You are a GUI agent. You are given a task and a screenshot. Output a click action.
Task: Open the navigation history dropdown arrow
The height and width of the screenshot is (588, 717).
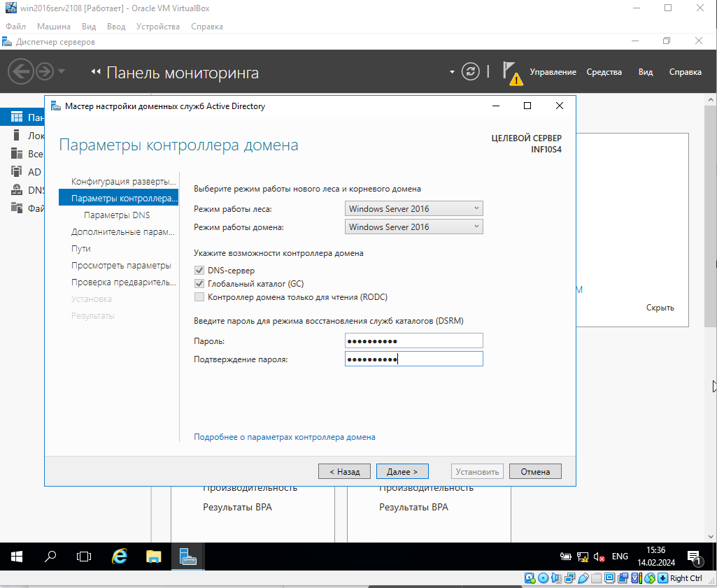(62, 72)
